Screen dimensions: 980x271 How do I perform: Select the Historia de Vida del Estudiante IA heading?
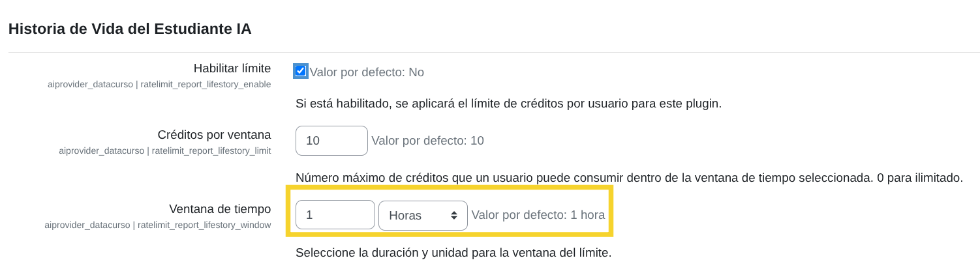(130, 29)
